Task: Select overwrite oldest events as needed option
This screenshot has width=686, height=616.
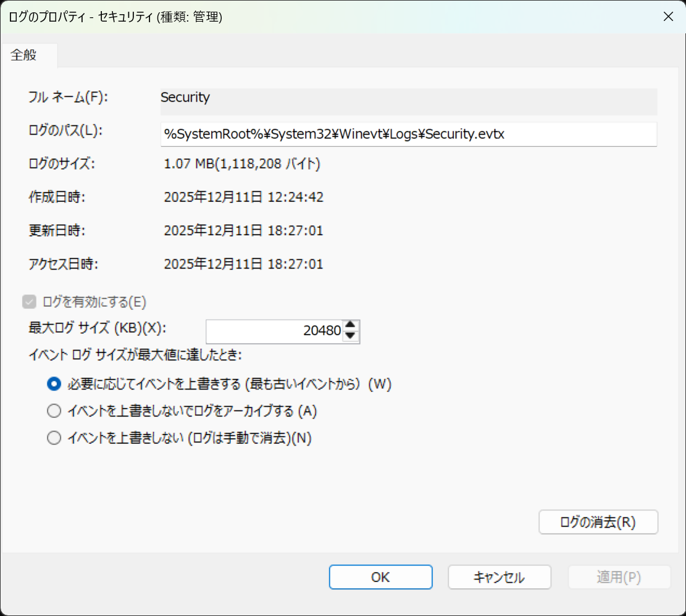Action: [x=54, y=384]
